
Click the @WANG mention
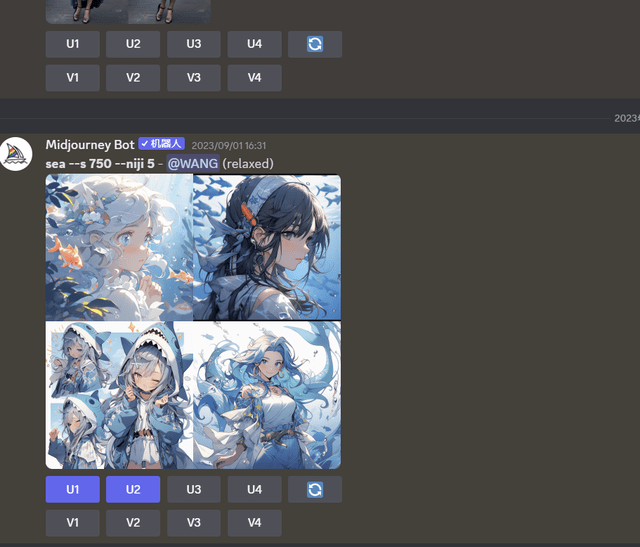193,164
